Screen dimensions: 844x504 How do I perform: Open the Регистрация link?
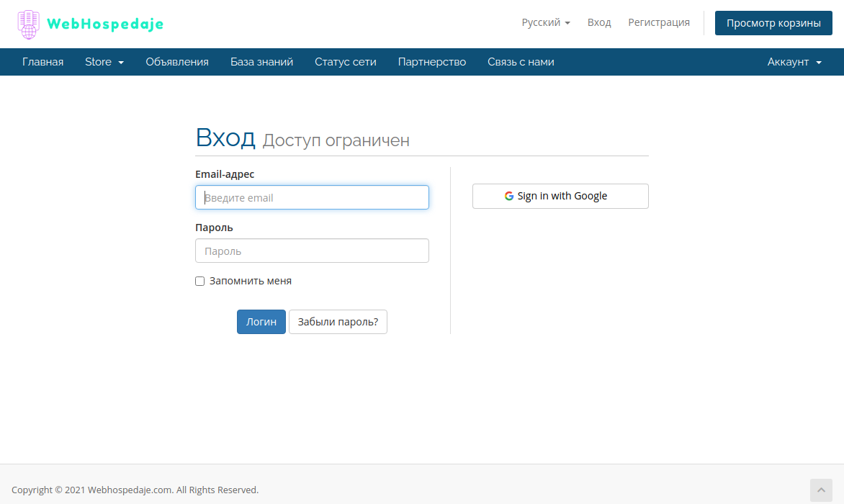point(659,22)
